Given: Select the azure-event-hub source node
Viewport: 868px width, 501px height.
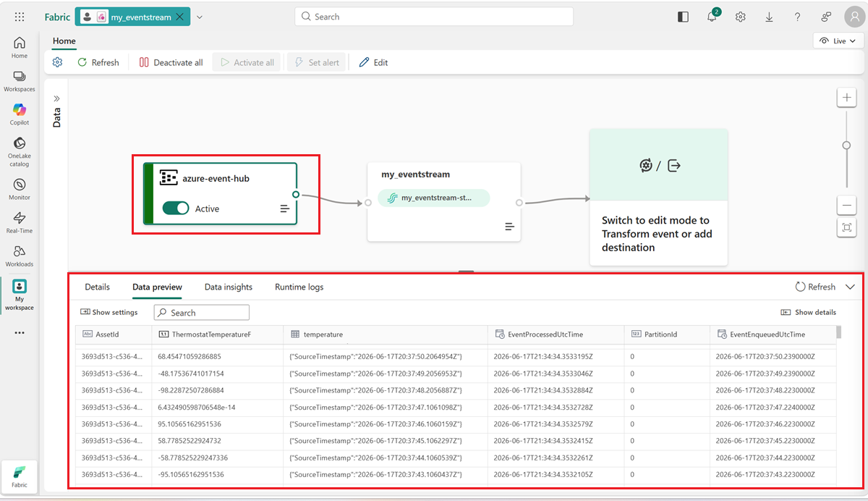Looking at the screenshot, I should pos(220,194).
